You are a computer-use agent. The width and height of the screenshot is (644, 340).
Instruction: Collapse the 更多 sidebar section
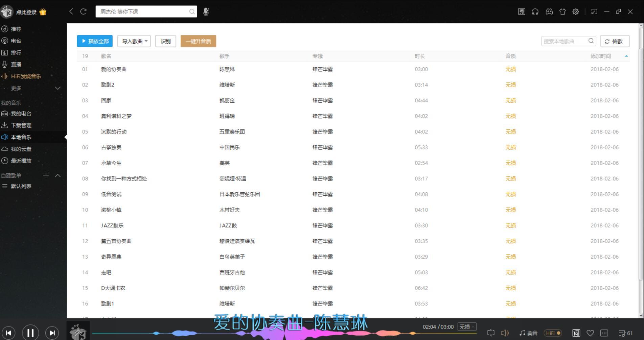pos(57,88)
